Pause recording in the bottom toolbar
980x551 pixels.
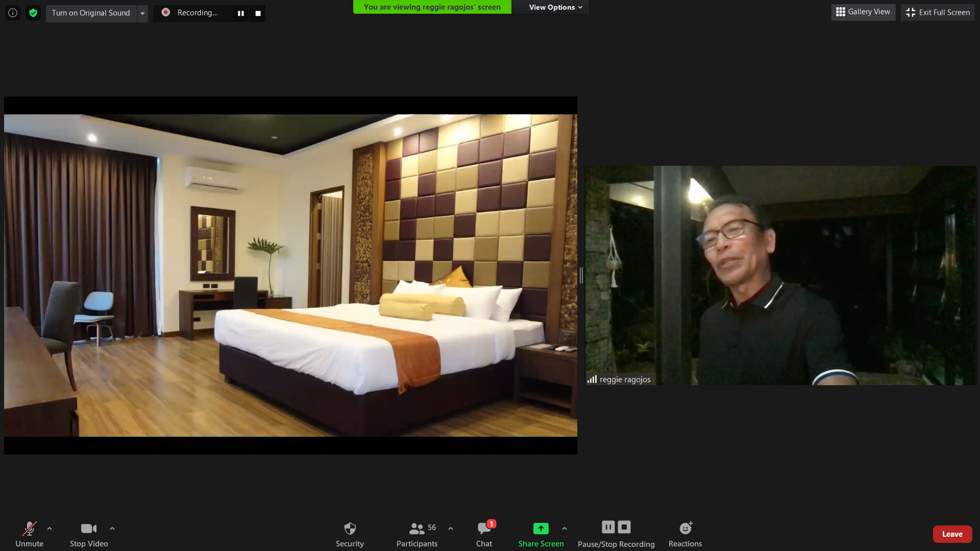[x=608, y=527]
